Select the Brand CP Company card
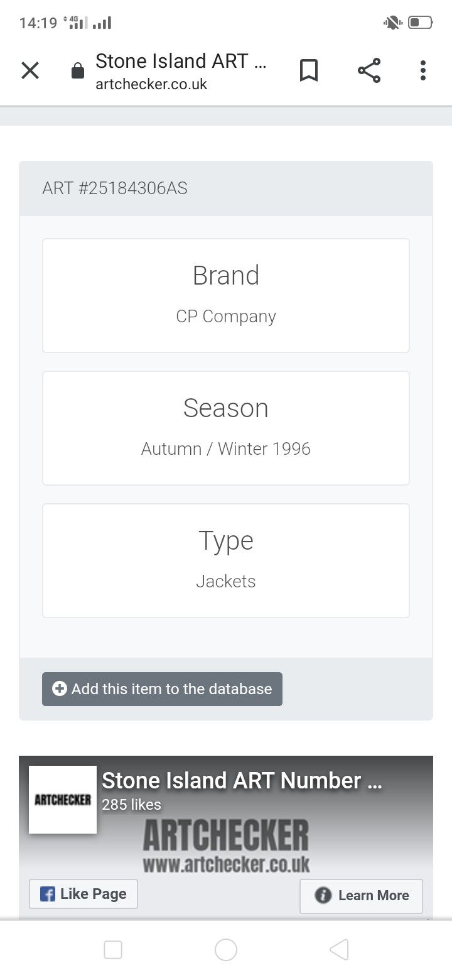The width and height of the screenshot is (452, 980). 226,295
